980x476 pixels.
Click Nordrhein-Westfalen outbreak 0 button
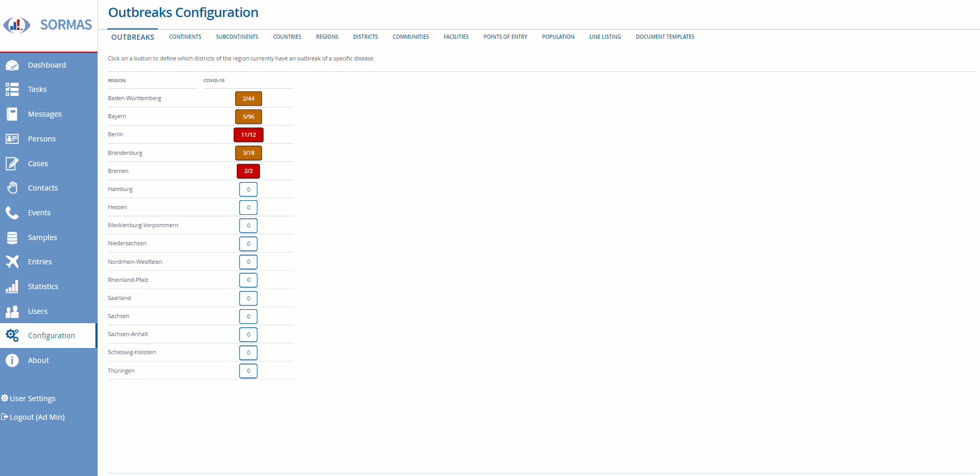pos(249,262)
